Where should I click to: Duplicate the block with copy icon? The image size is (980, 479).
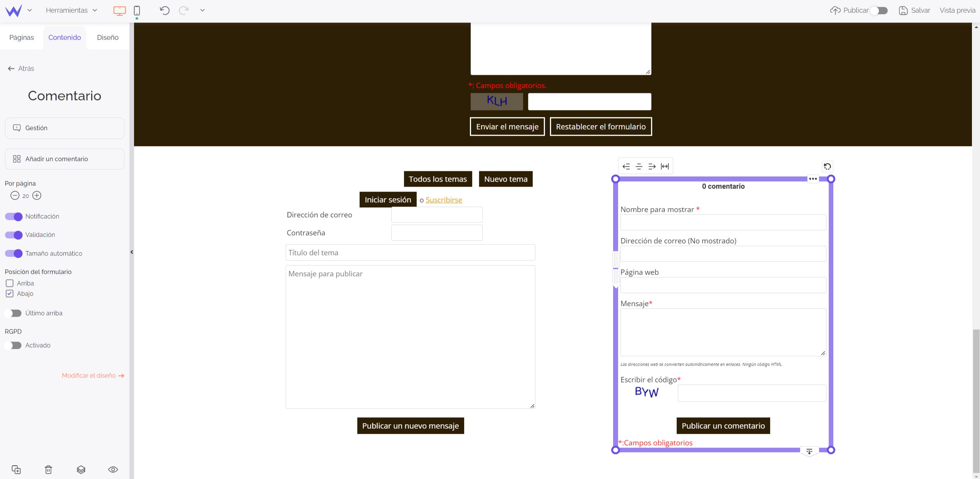pyautogui.click(x=16, y=469)
